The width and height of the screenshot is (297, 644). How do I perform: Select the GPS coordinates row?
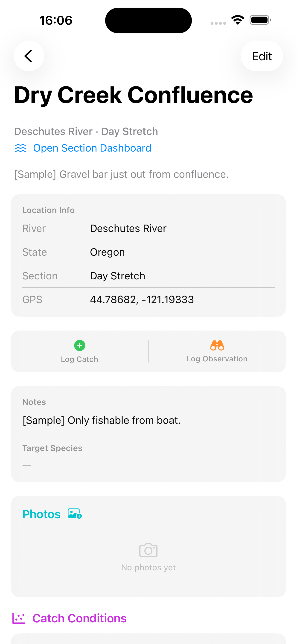(148, 299)
